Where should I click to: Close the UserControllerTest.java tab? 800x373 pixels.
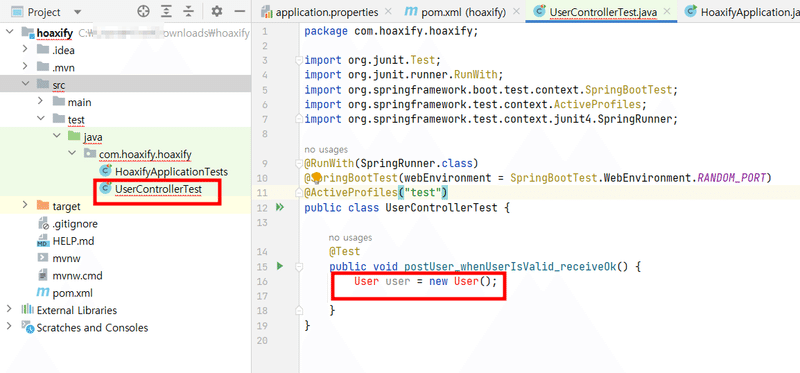click(x=667, y=11)
